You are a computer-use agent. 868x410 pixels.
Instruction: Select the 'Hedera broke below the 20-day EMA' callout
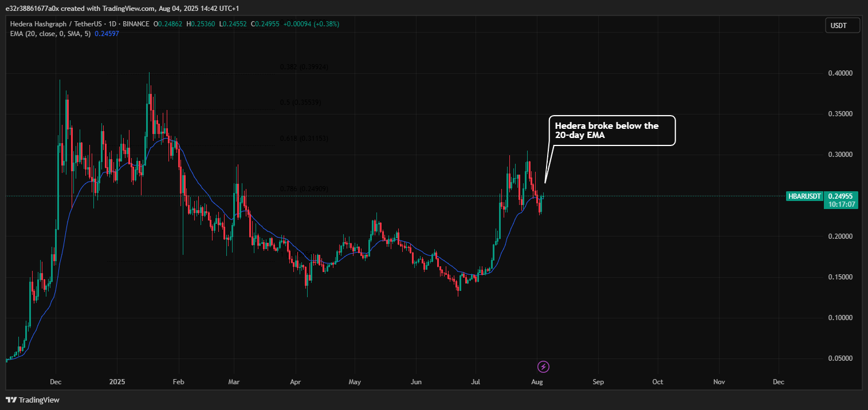click(x=612, y=131)
